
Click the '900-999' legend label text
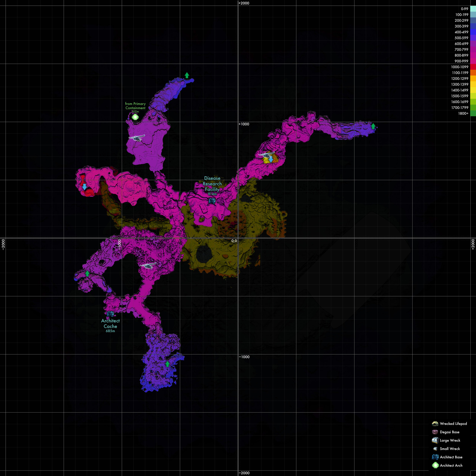[461, 61]
